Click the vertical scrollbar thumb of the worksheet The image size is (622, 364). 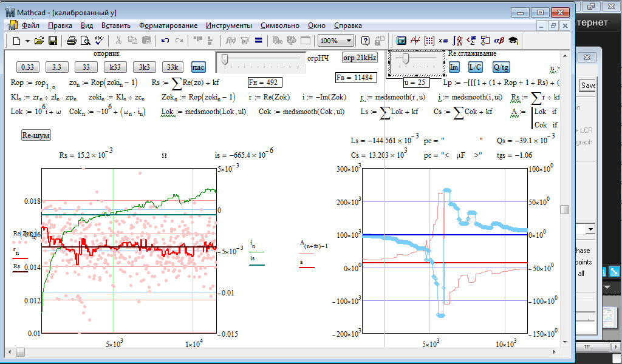[564, 209]
